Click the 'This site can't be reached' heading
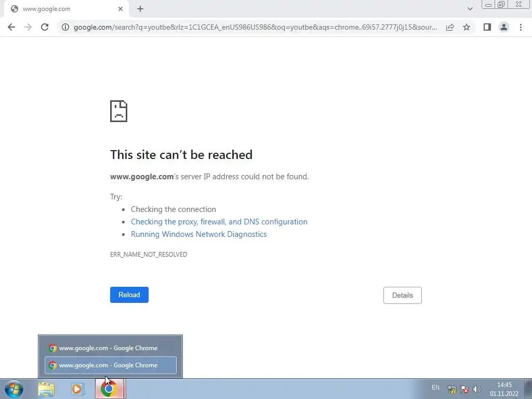 (x=181, y=155)
